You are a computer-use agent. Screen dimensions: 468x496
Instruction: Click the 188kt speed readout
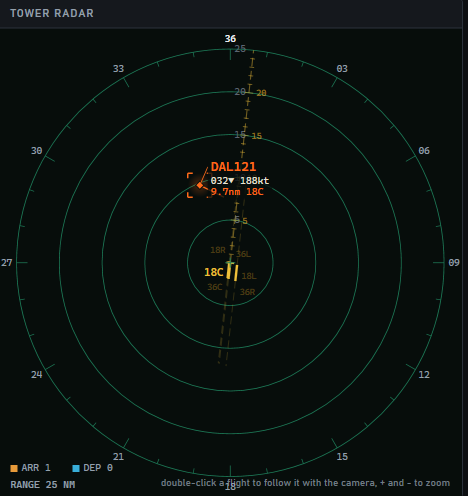click(x=254, y=181)
